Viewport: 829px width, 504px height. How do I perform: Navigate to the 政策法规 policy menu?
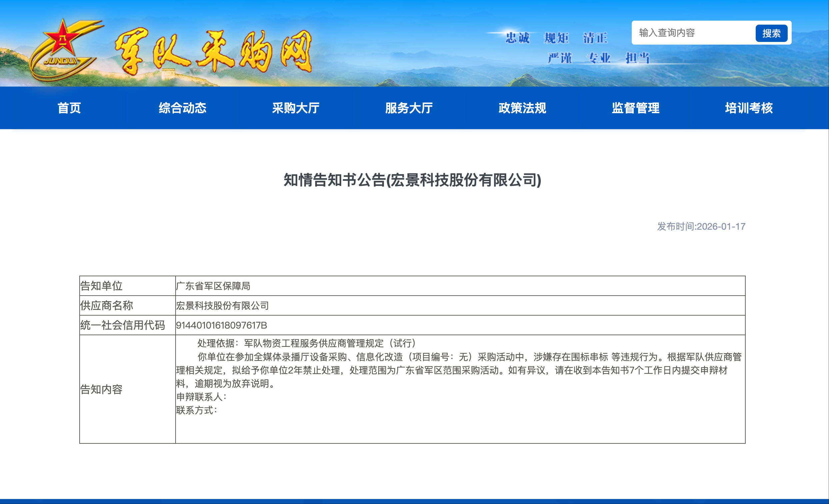[x=522, y=108]
